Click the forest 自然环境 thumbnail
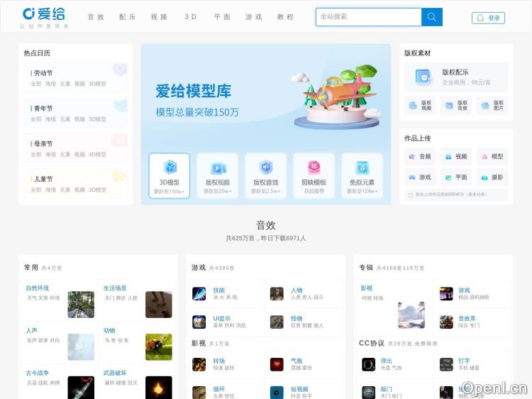The width and height of the screenshot is (532, 399). [81, 305]
